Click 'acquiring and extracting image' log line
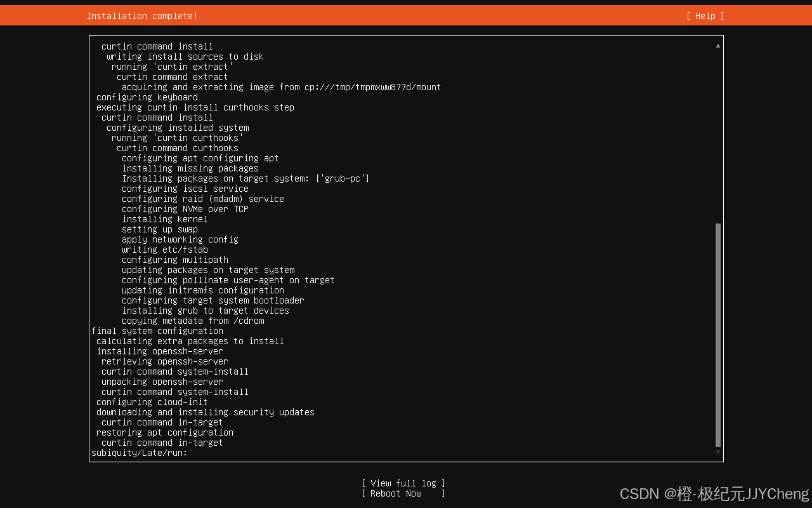The image size is (812, 508). [x=281, y=87]
